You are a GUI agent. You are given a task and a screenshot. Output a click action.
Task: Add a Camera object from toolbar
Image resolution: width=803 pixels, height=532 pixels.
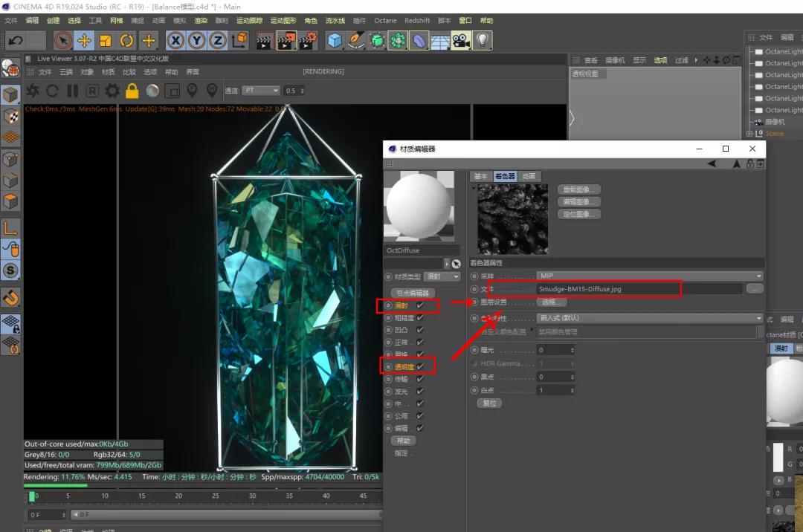[462, 40]
